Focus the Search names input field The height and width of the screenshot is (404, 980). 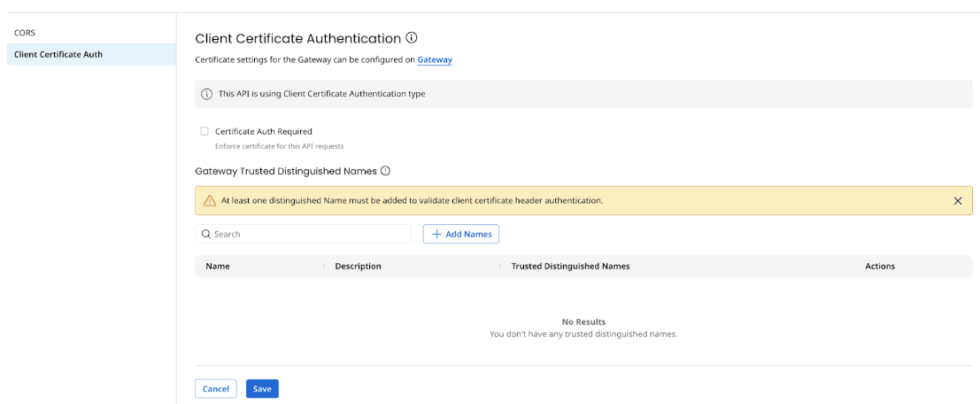(310, 234)
